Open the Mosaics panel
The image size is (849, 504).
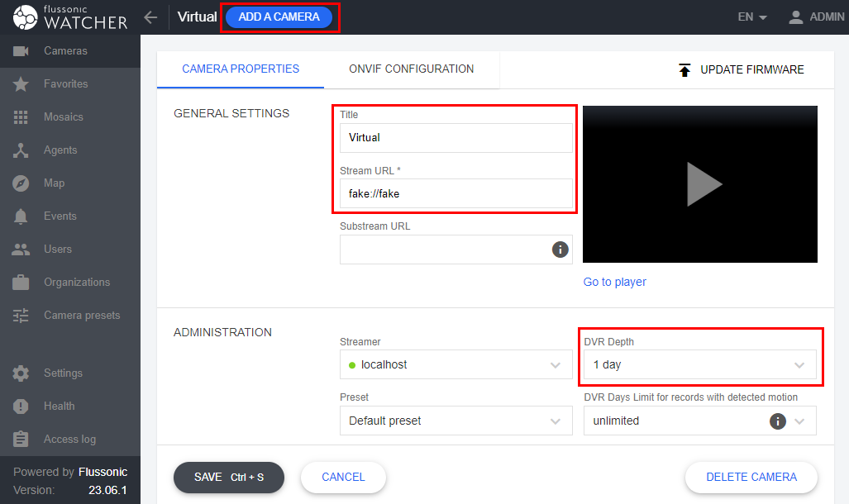(x=64, y=116)
